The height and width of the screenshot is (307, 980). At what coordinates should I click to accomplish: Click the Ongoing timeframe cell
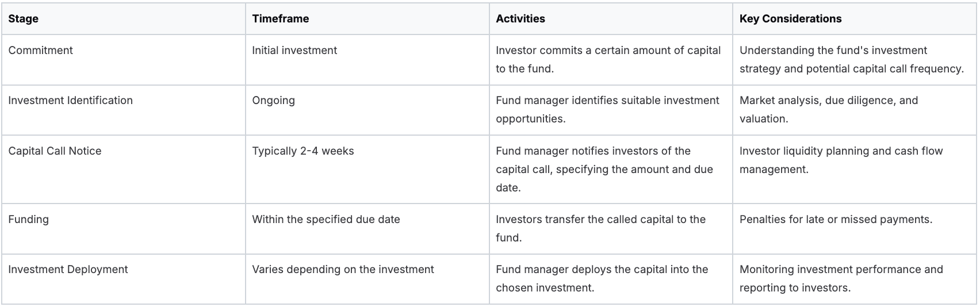pos(273,101)
